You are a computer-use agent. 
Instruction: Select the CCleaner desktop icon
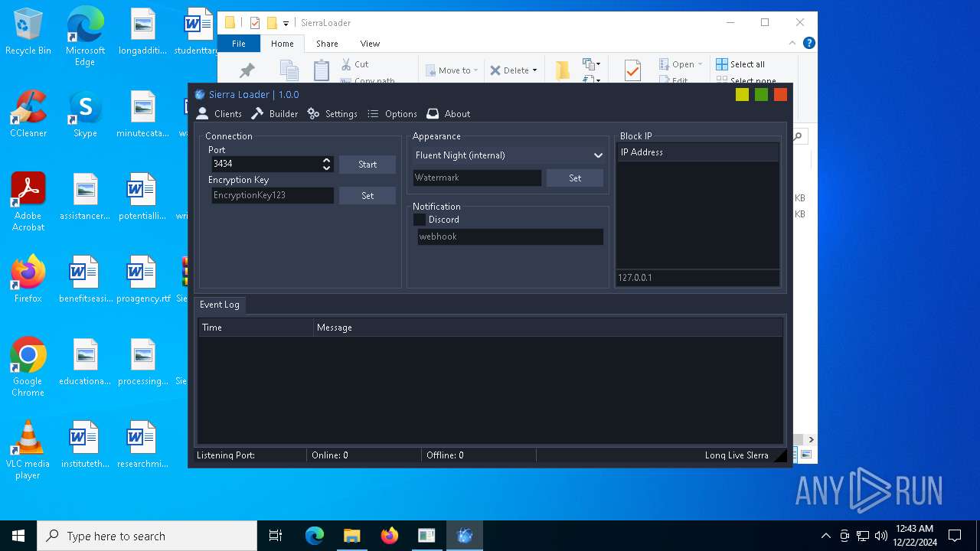pyautogui.click(x=28, y=115)
